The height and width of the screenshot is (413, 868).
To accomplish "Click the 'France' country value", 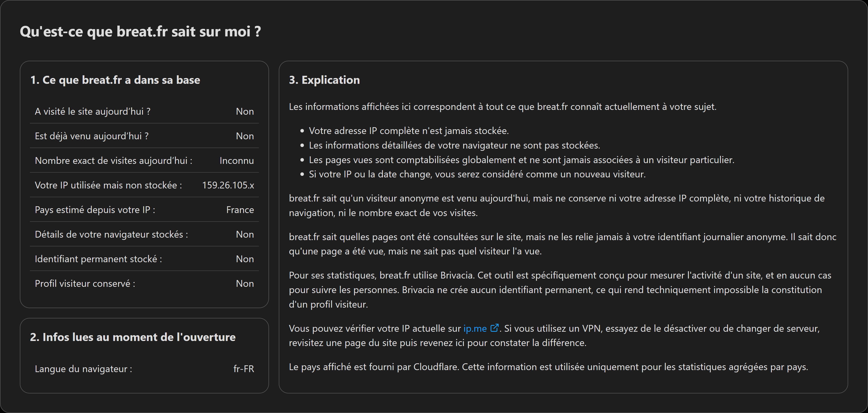I will 240,210.
